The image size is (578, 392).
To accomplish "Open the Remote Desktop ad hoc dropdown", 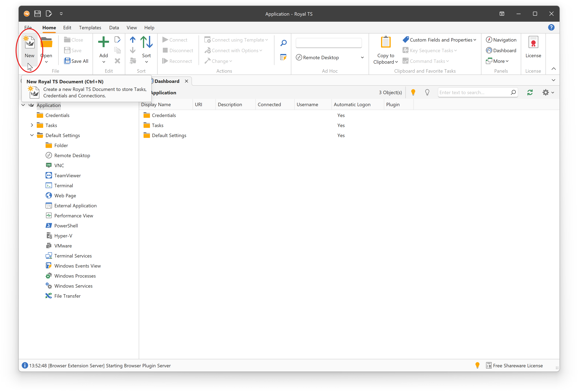I will (x=362, y=58).
